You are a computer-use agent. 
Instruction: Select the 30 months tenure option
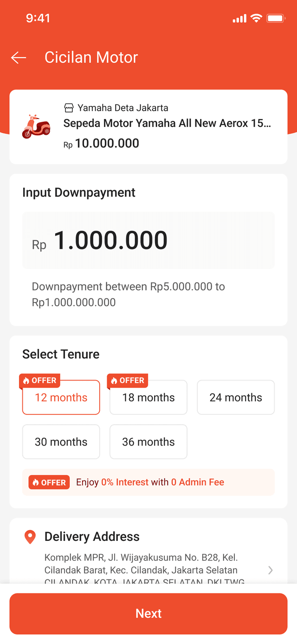point(61,442)
